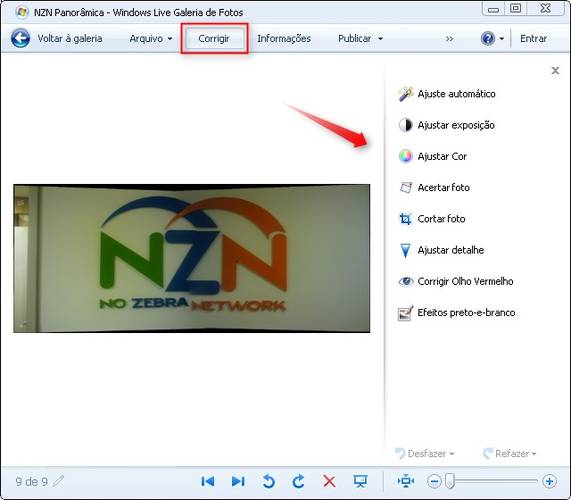Click the Corrigir Olho Vermelho eye icon

pos(406,282)
